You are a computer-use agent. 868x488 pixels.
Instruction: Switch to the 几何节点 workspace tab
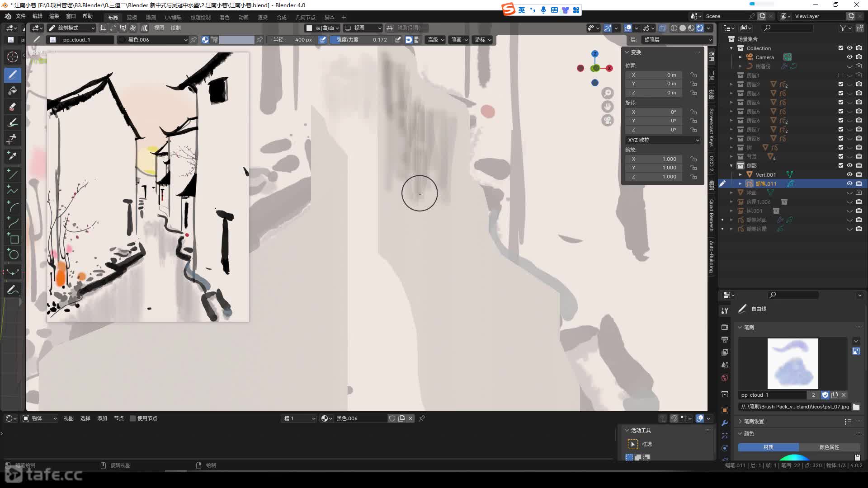point(306,17)
